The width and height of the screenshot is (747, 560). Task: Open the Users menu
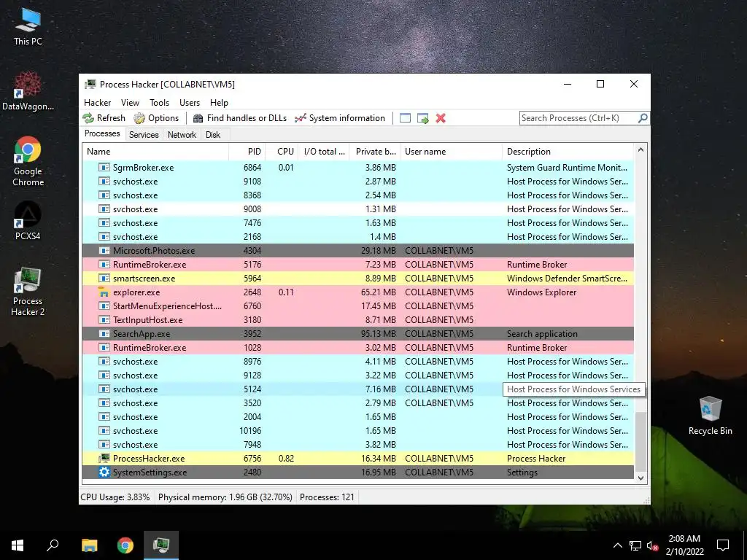(x=190, y=102)
